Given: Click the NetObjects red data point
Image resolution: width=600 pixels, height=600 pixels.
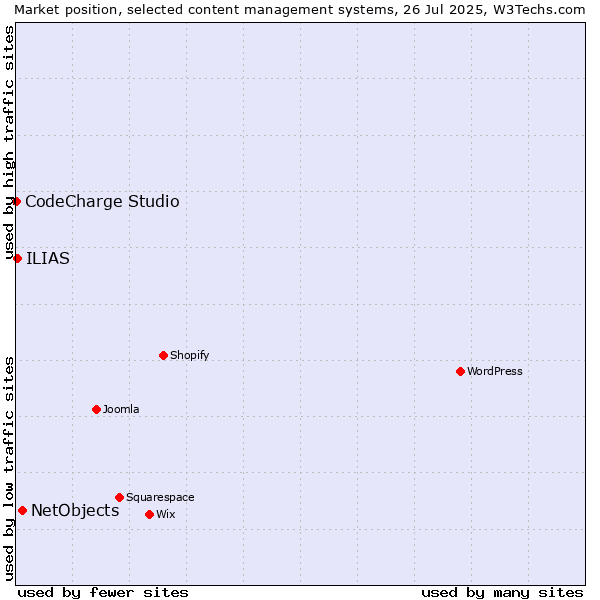Looking at the screenshot, I should tap(23, 510).
